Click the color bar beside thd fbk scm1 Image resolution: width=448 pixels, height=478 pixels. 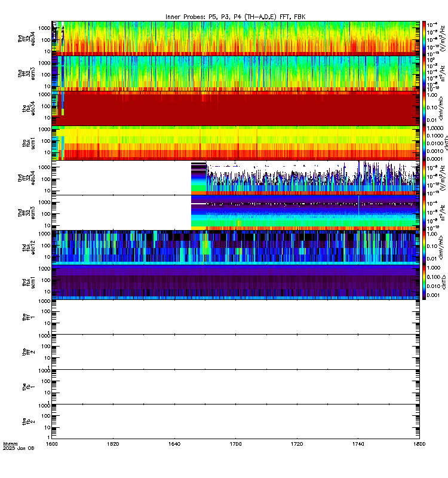[424, 282]
